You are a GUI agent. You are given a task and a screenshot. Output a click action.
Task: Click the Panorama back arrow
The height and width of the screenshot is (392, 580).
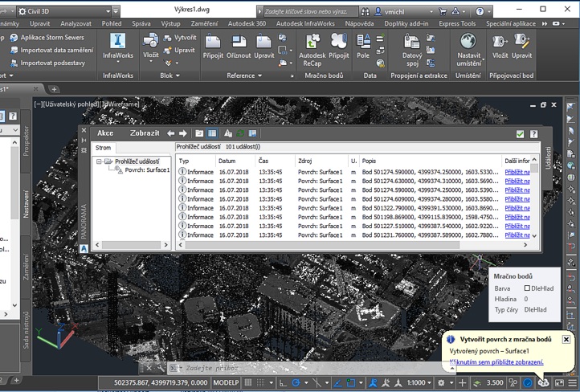pos(170,133)
